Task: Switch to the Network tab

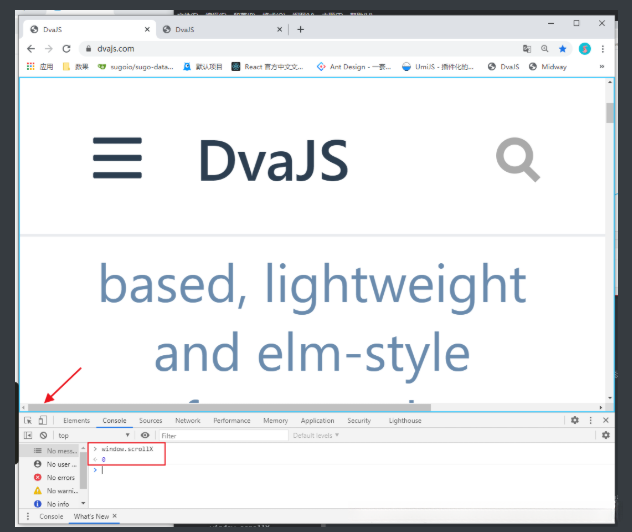Action: [188, 420]
